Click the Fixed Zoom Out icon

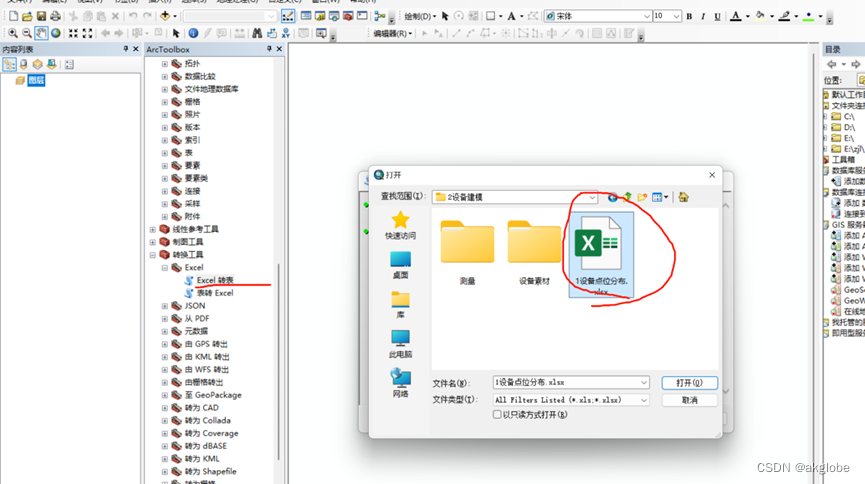point(87,33)
